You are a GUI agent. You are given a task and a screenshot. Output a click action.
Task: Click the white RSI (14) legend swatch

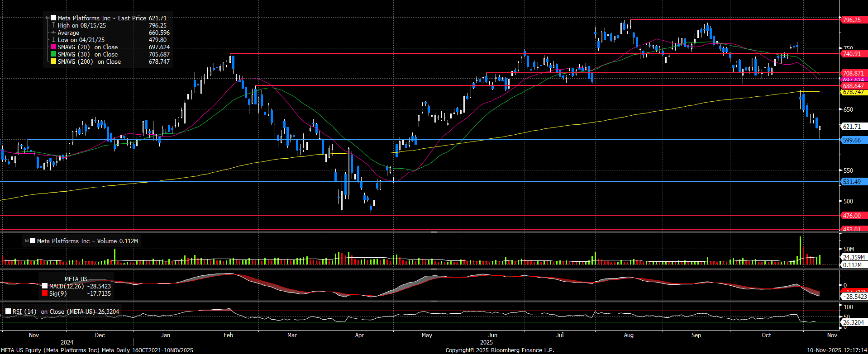point(8,312)
